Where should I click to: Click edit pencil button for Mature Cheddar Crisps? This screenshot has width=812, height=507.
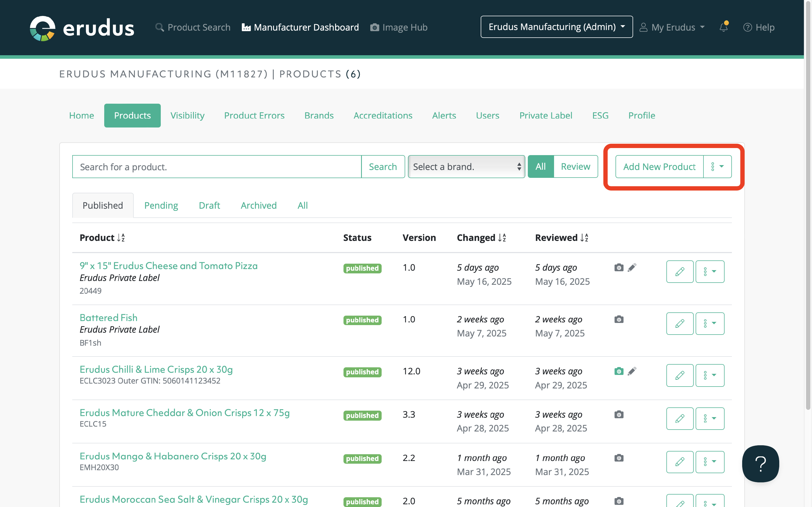680,418
